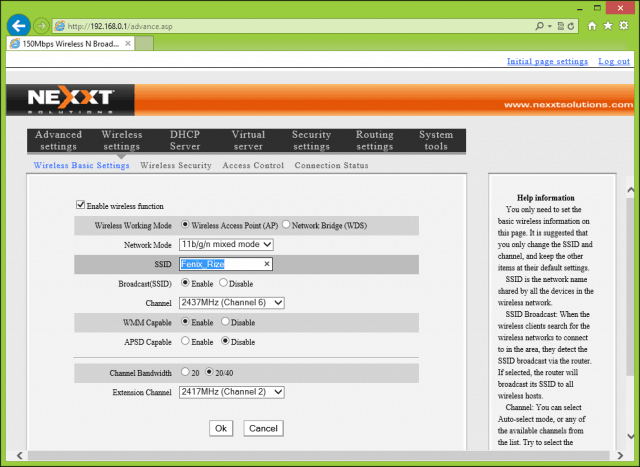Switch to Access Control subtab
Screen dimensions: 640x467
coord(253,165)
